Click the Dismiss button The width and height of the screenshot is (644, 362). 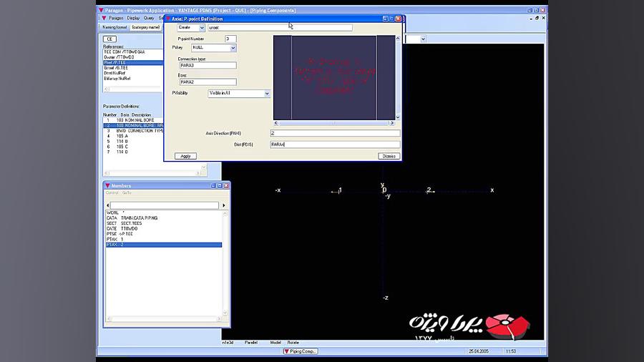point(389,156)
